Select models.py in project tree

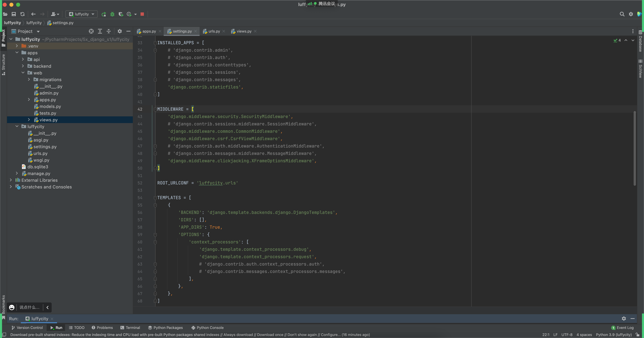[x=50, y=106]
